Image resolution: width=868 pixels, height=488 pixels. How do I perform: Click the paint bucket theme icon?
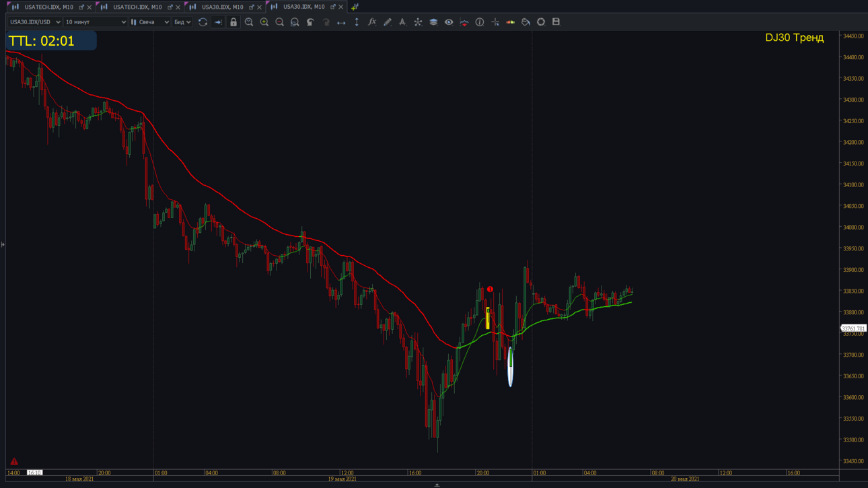point(526,22)
